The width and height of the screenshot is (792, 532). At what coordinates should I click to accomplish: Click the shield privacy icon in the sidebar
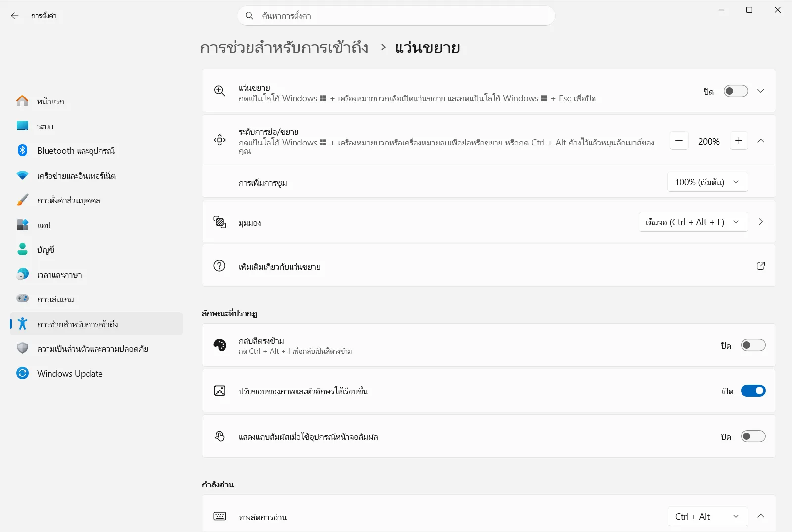[x=22, y=348]
